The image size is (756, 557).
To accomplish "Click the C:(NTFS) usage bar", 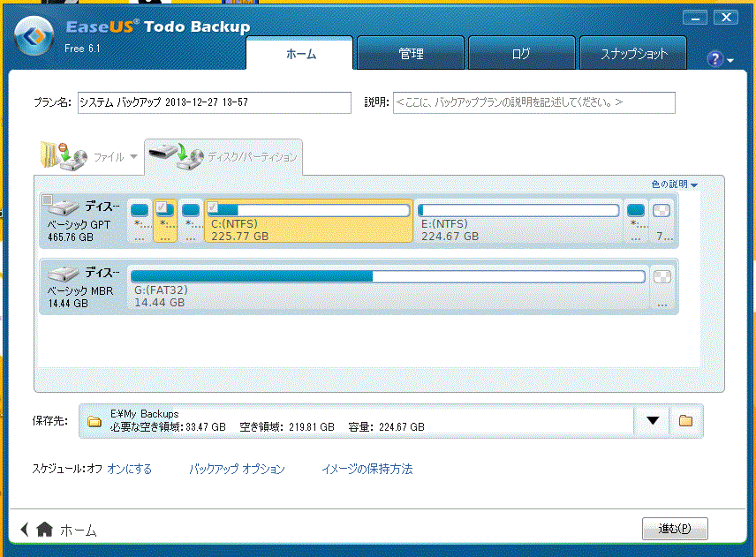I will tap(308, 210).
